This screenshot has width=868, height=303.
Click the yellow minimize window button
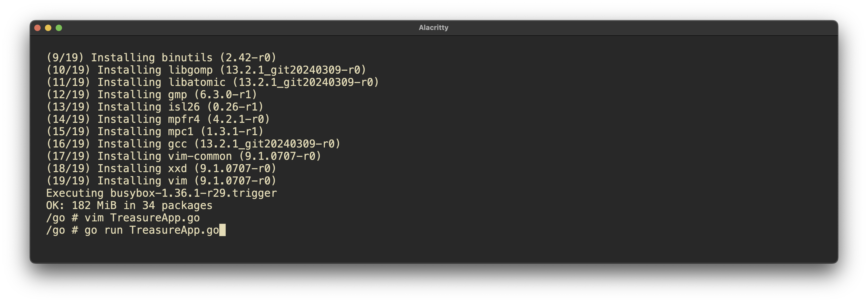48,28
